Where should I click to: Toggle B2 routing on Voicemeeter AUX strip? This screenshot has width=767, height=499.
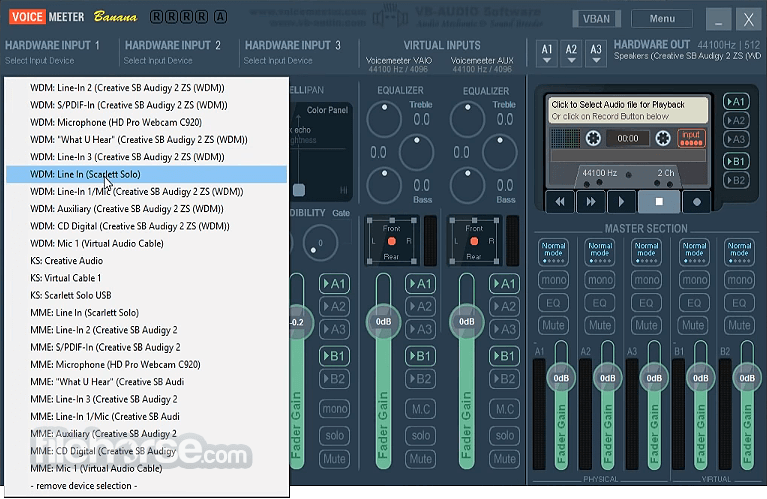pos(504,379)
